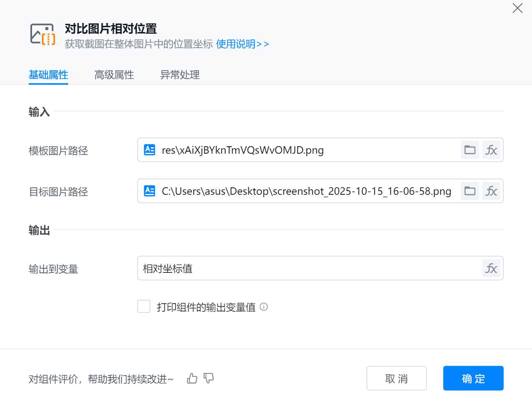The image size is (532, 401).
Task: Open fx expression editor for 模板图片路径
Action: (491, 150)
